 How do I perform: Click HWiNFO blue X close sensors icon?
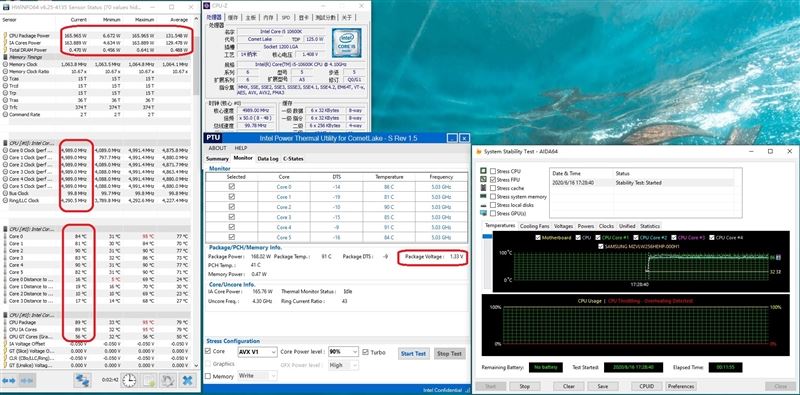(x=187, y=380)
